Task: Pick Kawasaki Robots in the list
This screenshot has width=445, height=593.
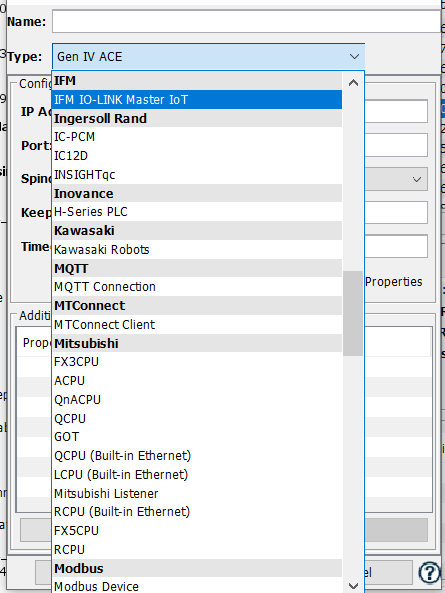Action: tap(197, 250)
